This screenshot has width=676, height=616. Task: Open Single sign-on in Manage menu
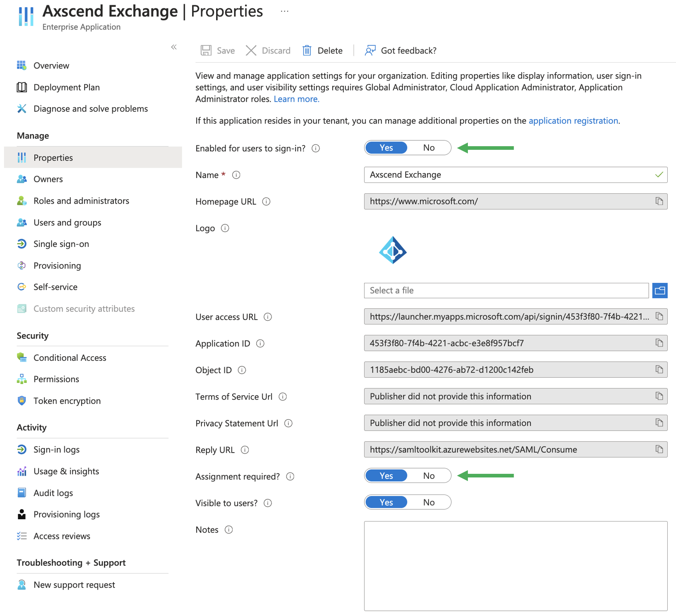click(61, 244)
